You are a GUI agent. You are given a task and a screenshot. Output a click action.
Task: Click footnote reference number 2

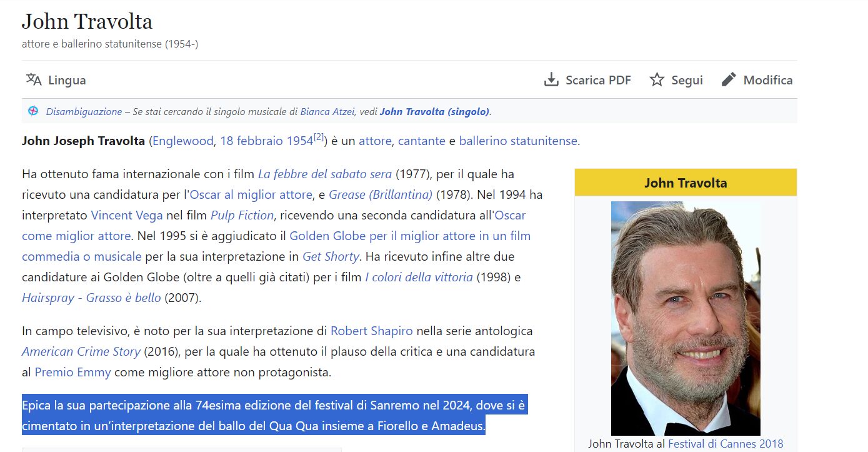pos(319,137)
